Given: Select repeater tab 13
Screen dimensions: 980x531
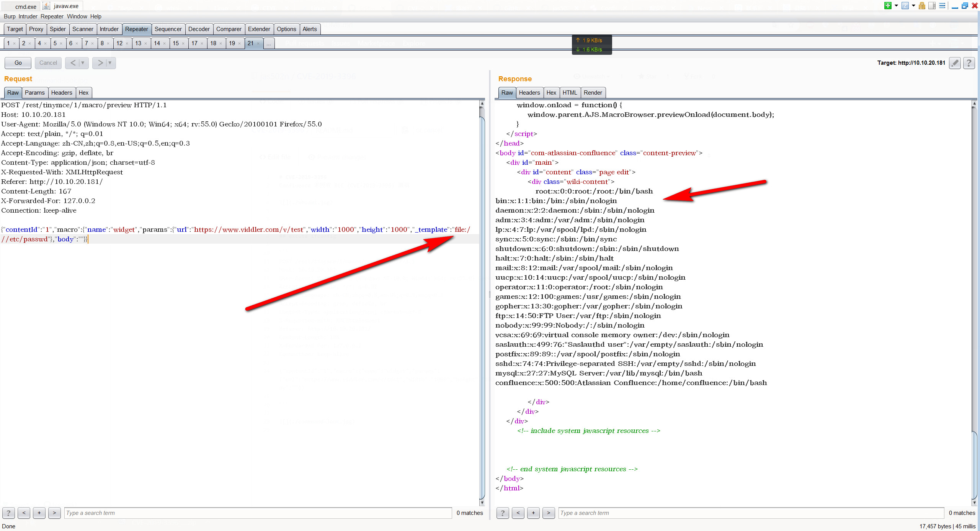Looking at the screenshot, I should pos(140,43).
